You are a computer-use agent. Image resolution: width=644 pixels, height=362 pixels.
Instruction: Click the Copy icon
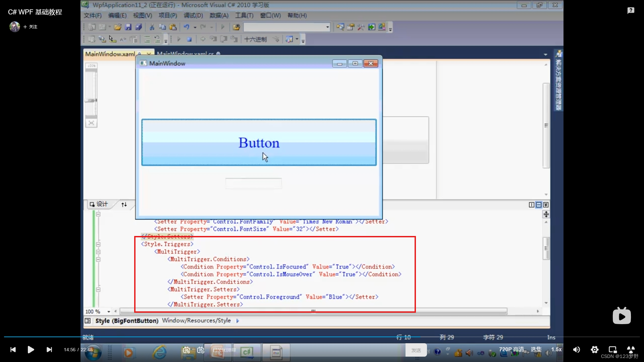[162, 27]
